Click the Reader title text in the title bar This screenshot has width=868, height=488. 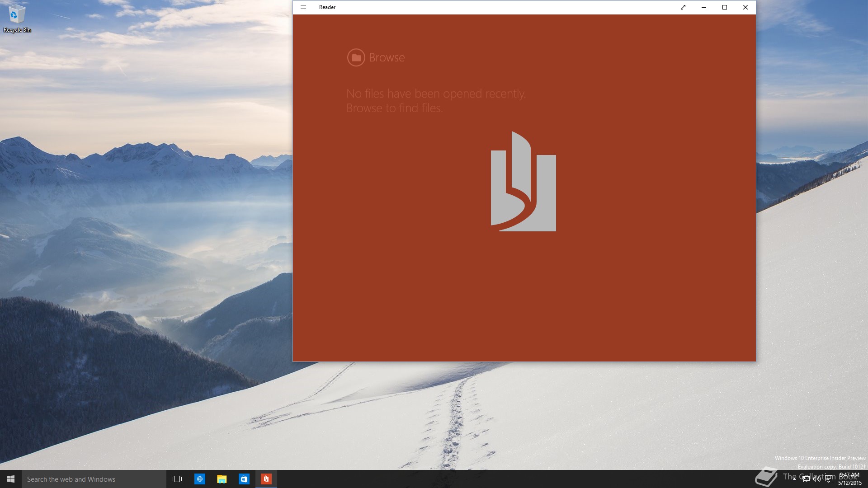[x=327, y=7]
